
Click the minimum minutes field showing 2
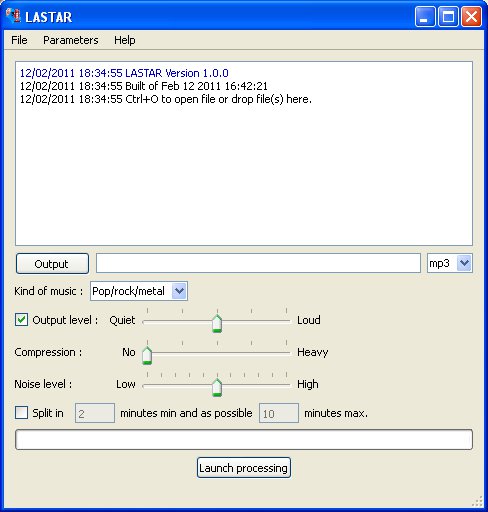coord(95,413)
